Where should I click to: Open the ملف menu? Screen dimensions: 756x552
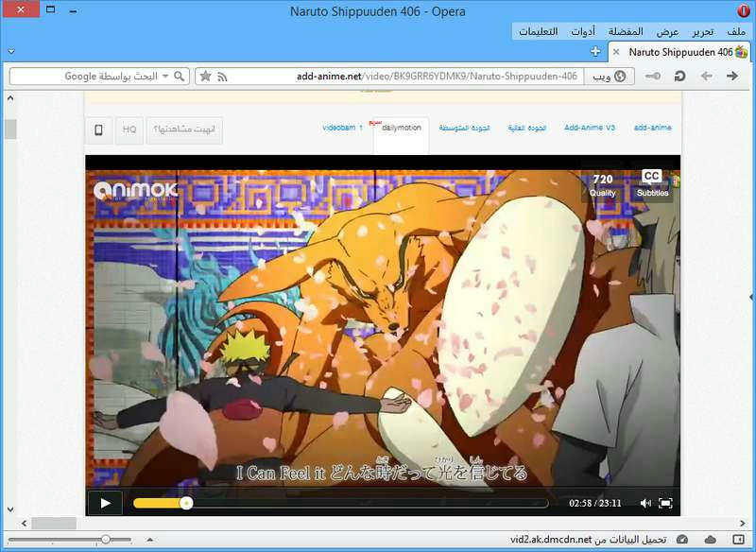click(736, 32)
